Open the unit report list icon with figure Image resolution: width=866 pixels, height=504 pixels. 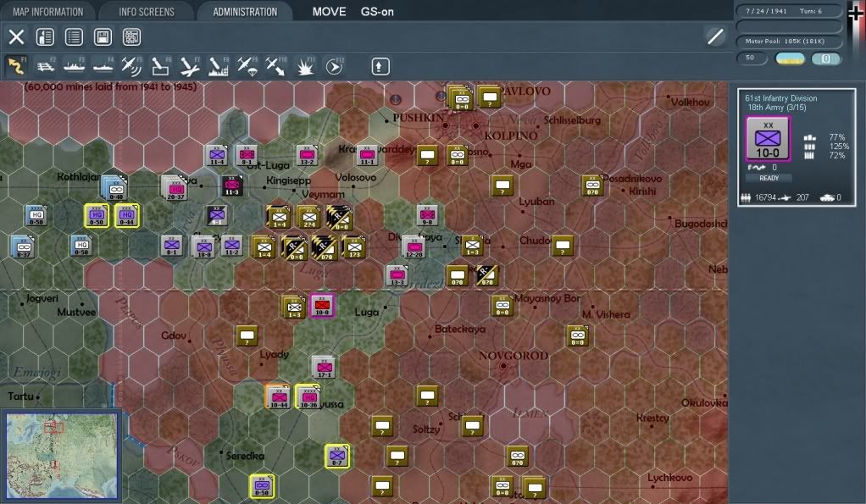tap(45, 37)
